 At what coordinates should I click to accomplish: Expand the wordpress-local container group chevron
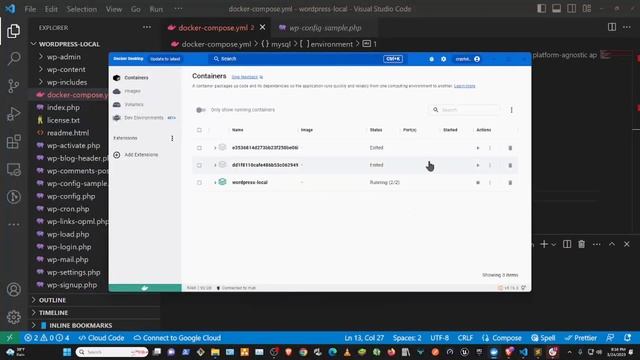[215, 182]
